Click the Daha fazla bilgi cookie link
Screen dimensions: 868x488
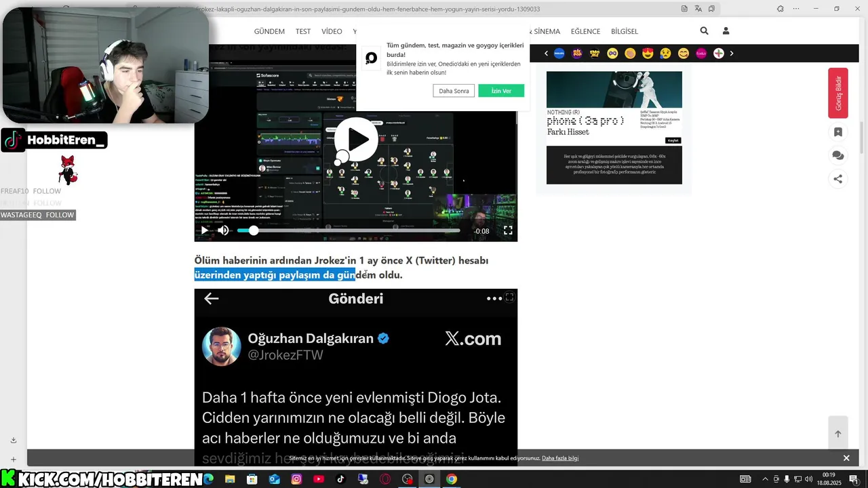coord(560,458)
